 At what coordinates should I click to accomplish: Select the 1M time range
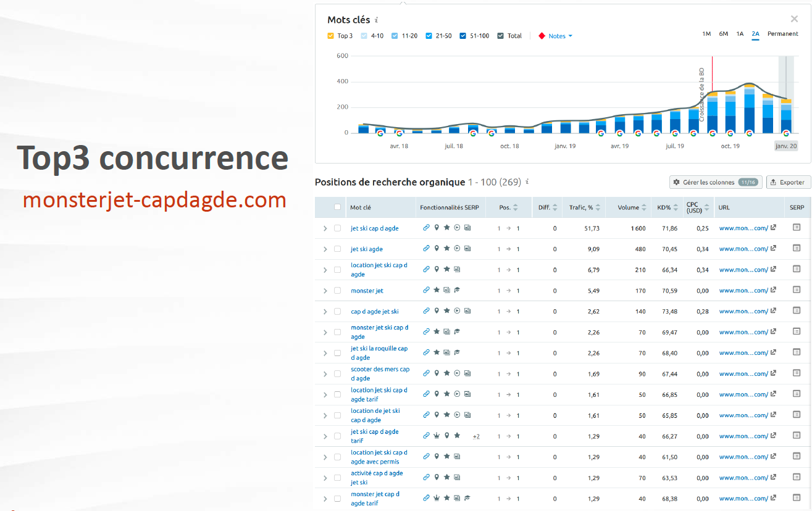pos(706,34)
